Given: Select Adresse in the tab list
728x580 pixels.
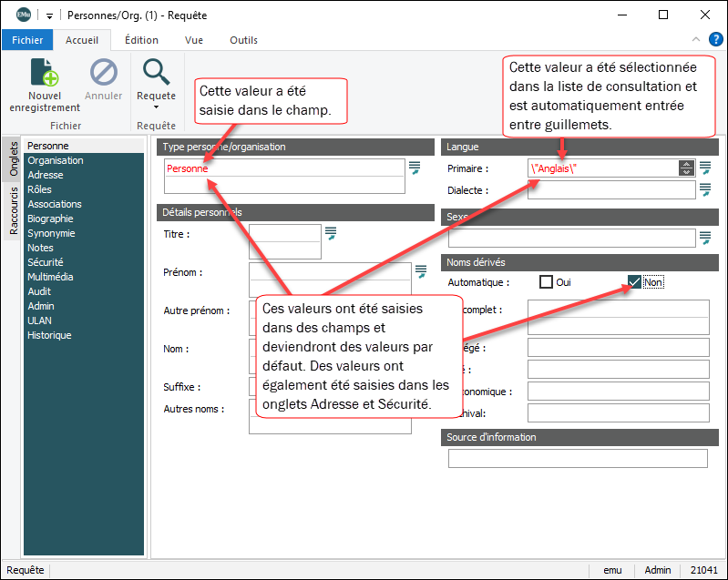Looking at the screenshot, I should tap(46, 175).
